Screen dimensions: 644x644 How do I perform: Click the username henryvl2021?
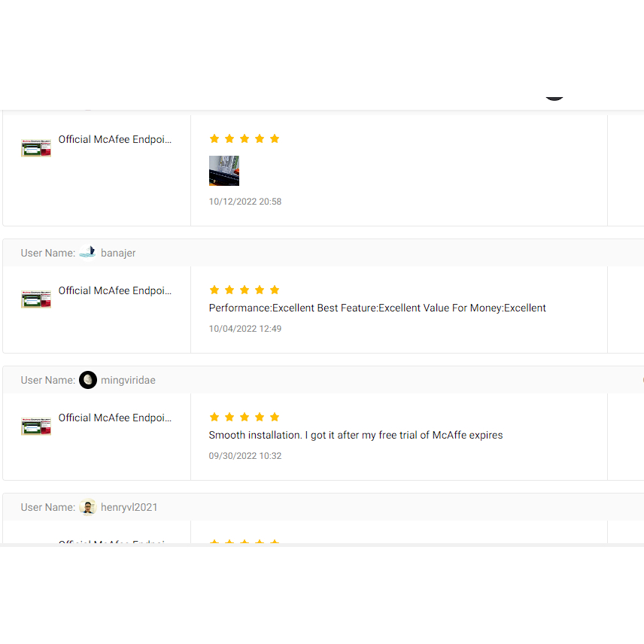tap(129, 507)
